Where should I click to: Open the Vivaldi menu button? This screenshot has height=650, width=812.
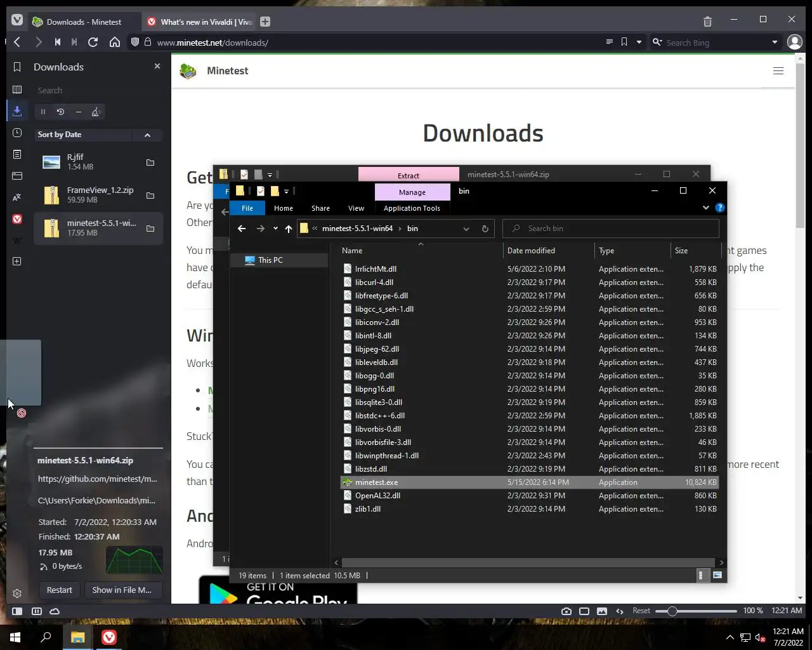point(17,21)
